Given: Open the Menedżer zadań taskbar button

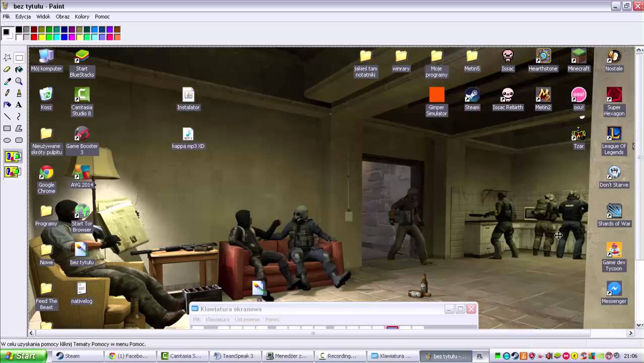Looking at the screenshot, I should (289, 356).
